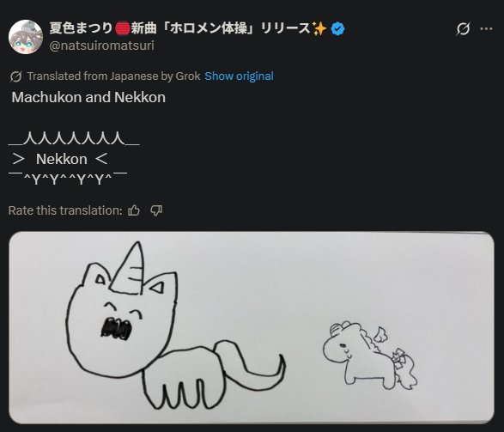Click the 'Rate this translation:' label
504x432 pixels.
point(65,210)
